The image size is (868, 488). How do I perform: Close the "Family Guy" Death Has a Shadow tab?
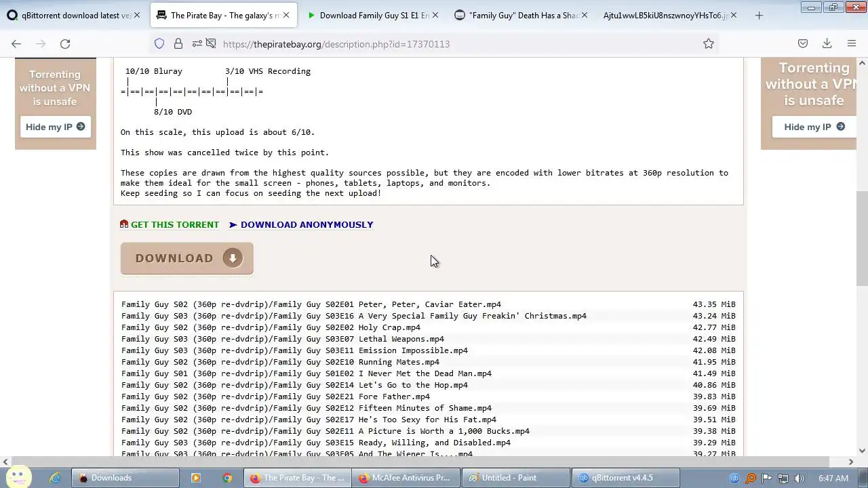(585, 15)
